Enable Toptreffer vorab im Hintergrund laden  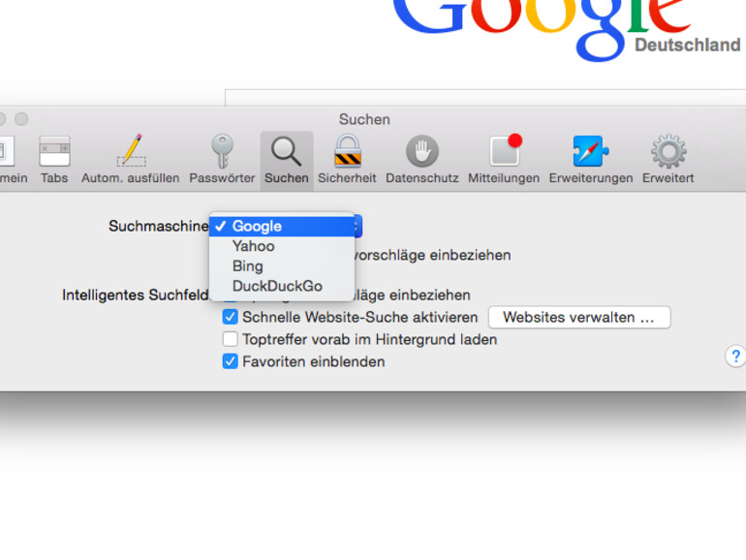coord(231,339)
